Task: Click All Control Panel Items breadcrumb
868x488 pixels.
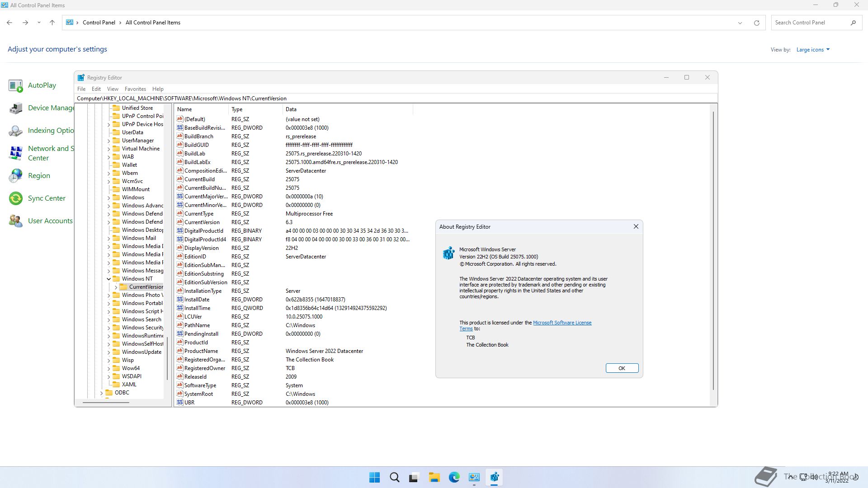Action: tap(153, 23)
